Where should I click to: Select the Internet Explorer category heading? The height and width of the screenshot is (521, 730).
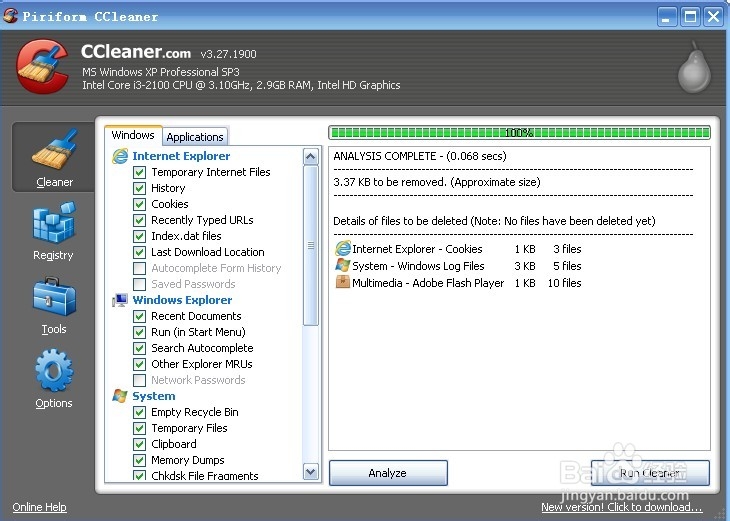(x=181, y=156)
